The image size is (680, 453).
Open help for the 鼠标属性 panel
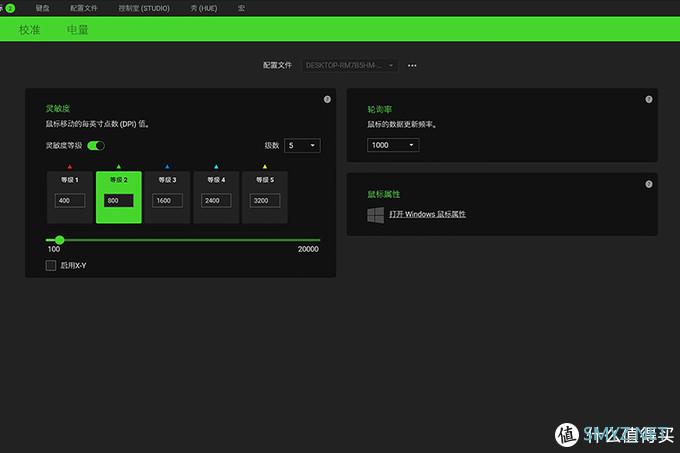[x=648, y=184]
